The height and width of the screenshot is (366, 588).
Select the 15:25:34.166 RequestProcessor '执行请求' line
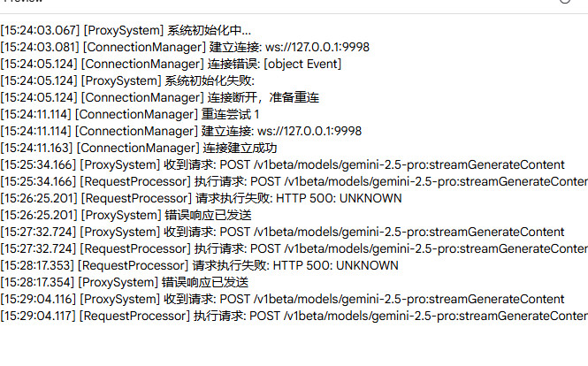[x=292, y=181]
